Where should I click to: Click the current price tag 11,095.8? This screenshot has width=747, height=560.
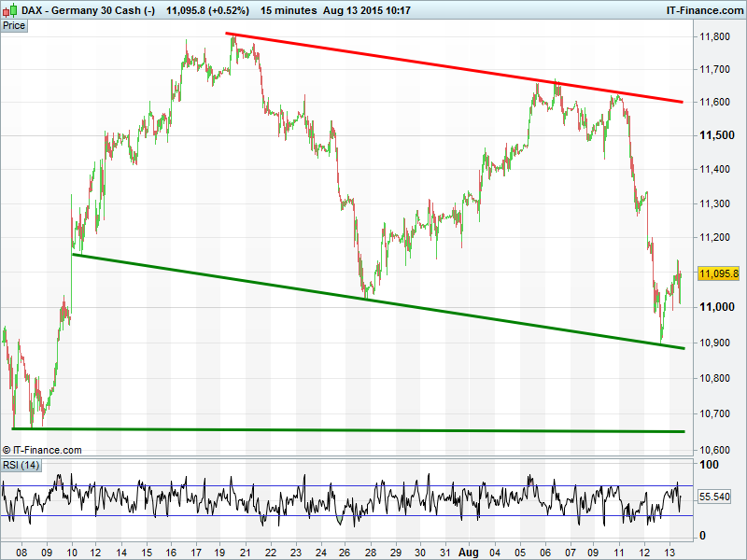pyautogui.click(x=718, y=273)
